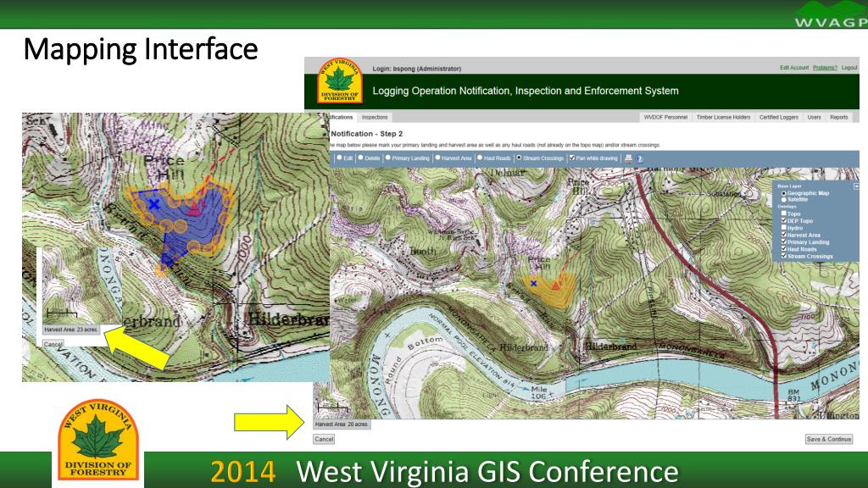
Task: Click the map scale bar at main map's corner
Action: pos(332,408)
